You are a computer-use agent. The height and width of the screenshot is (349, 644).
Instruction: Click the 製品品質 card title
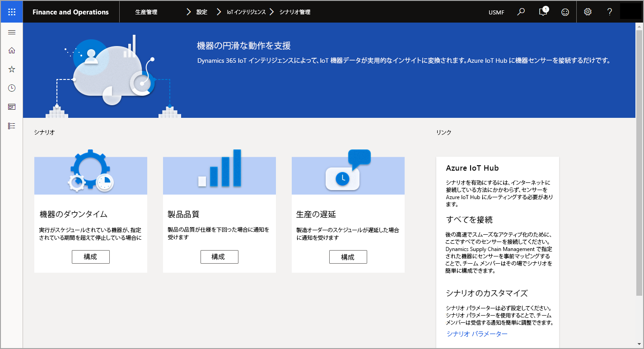183,214
